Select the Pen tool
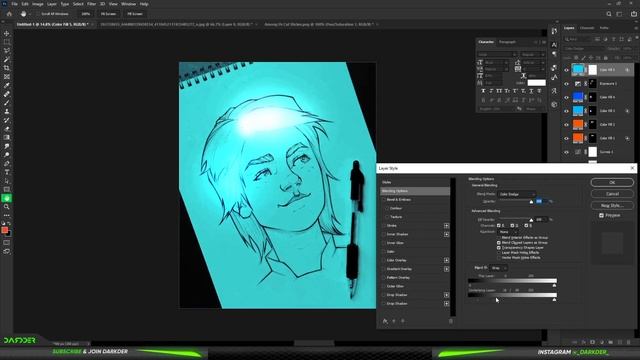 [x=7, y=163]
